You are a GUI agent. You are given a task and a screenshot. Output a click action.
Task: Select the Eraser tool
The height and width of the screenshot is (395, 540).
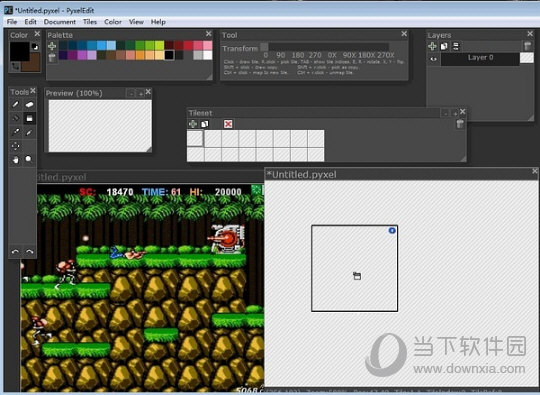(x=29, y=104)
